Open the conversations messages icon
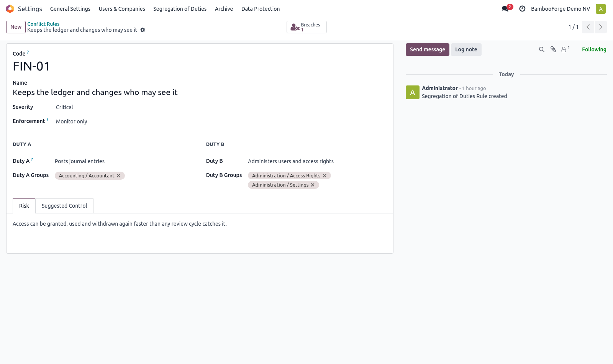The height and width of the screenshot is (364, 613). pyautogui.click(x=505, y=9)
